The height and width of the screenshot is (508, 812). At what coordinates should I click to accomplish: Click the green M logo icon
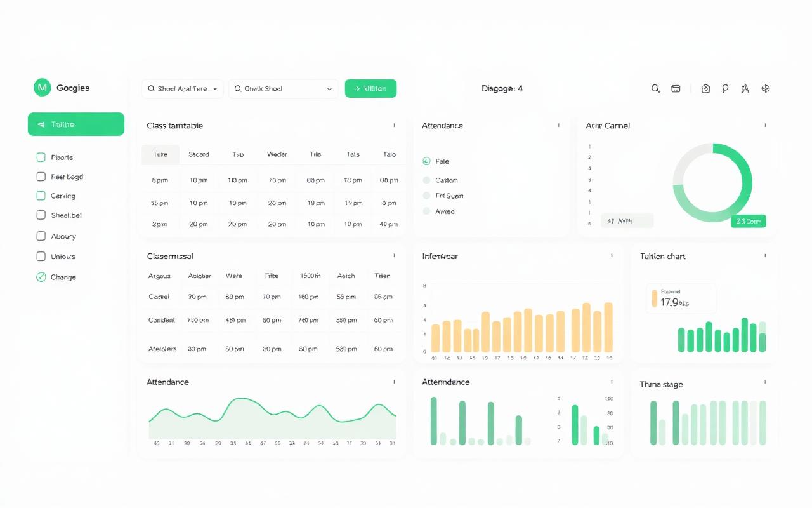[42, 88]
